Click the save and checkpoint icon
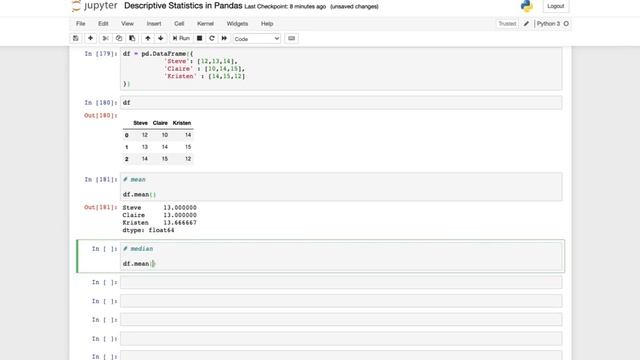Screen dimensions: 640x360 tap(76, 38)
